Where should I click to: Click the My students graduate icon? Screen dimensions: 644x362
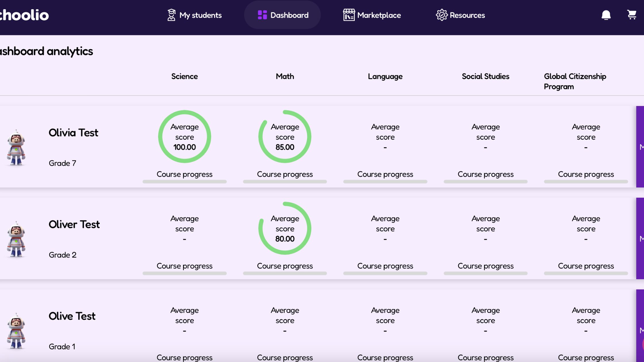[x=171, y=15]
